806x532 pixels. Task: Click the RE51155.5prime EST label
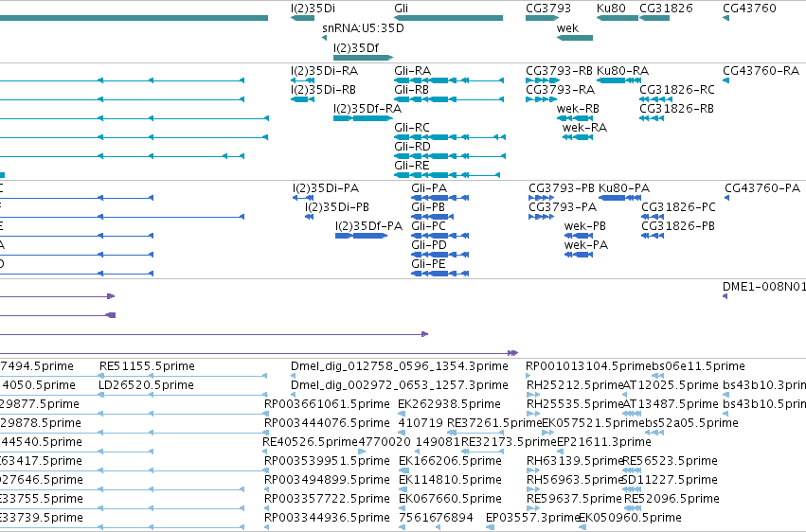coord(147,366)
